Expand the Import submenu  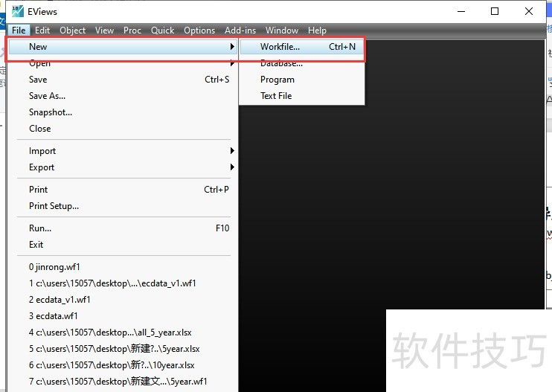tap(122, 151)
